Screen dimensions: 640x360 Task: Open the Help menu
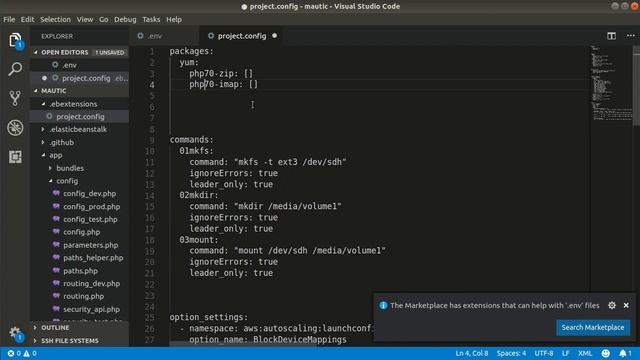(174, 19)
